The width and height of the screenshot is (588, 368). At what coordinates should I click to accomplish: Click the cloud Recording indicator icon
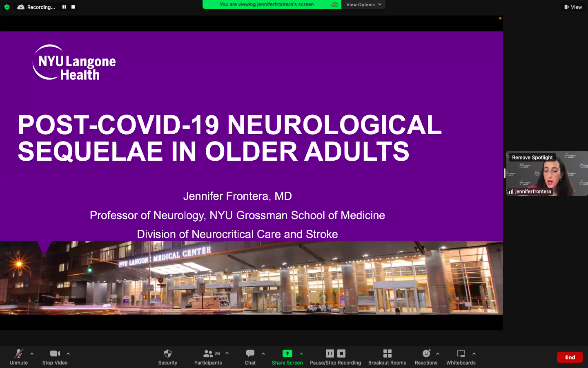click(x=21, y=7)
